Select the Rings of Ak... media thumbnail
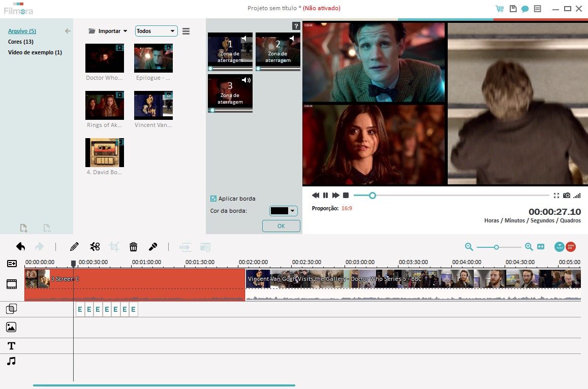The image size is (588, 389). click(105, 105)
